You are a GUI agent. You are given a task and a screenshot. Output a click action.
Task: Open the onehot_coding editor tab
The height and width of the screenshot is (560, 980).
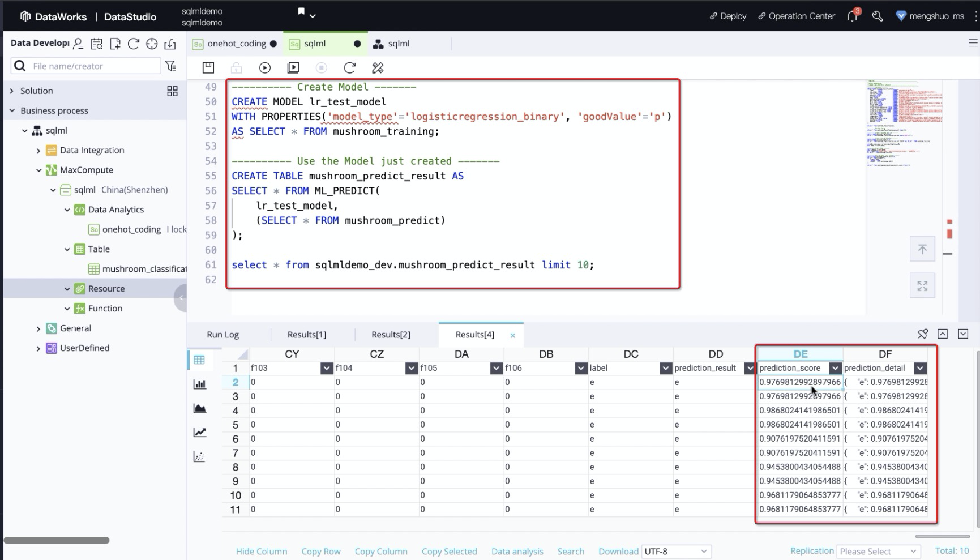click(x=236, y=44)
